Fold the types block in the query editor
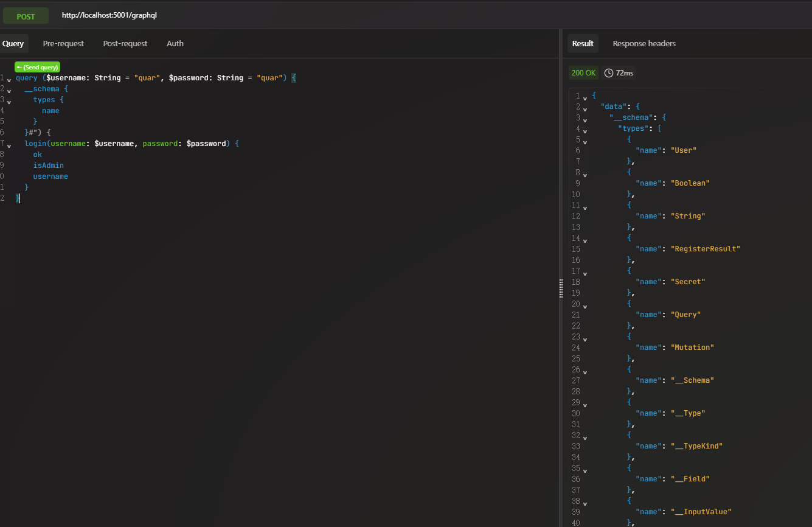The height and width of the screenshot is (527, 812). point(9,102)
